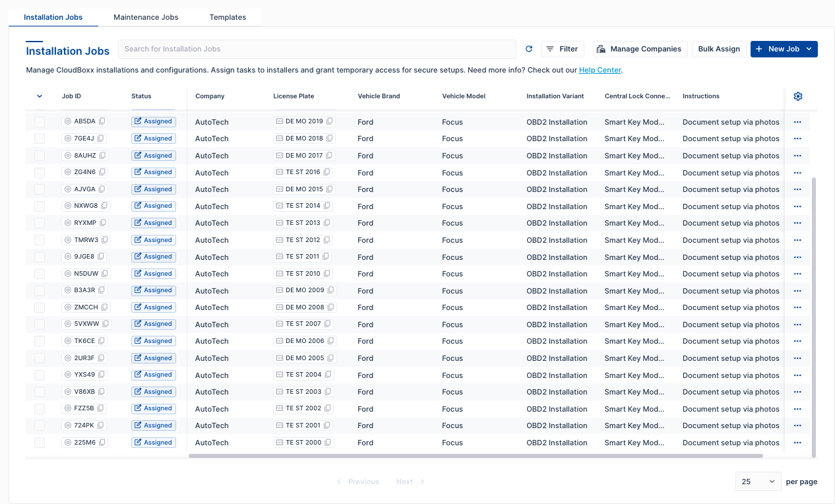Image resolution: width=835 pixels, height=504 pixels.
Task: Copy Job ID AB5DA with copy icon
Action: [102, 121]
